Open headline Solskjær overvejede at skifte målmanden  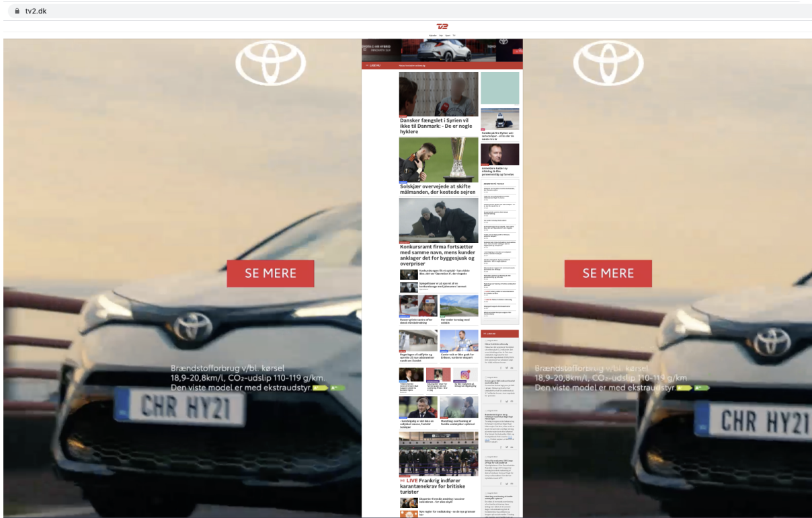click(x=437, y=190)
